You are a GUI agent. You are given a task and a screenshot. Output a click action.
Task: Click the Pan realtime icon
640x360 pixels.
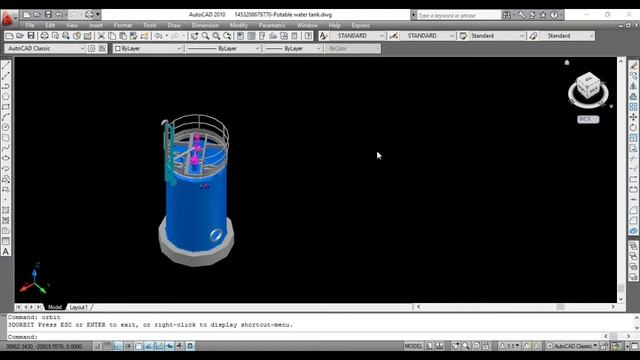click(x=194, y=36)
